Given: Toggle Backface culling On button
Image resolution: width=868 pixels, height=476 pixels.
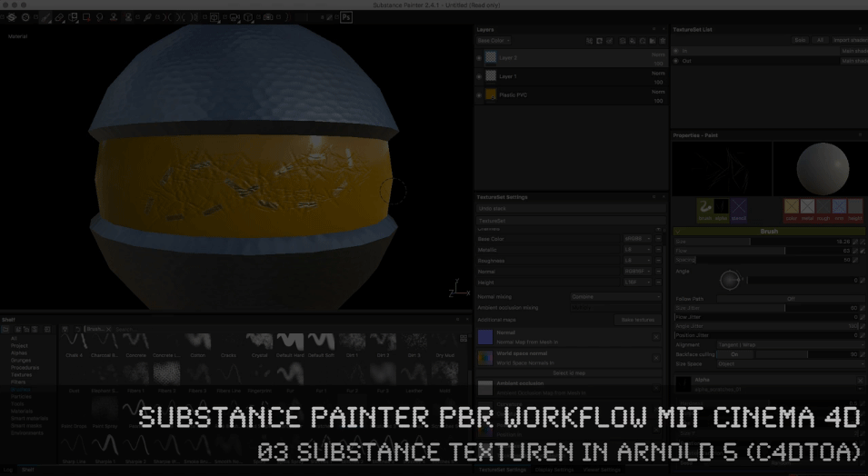Looking at the screenshot, I should [734, 354].
